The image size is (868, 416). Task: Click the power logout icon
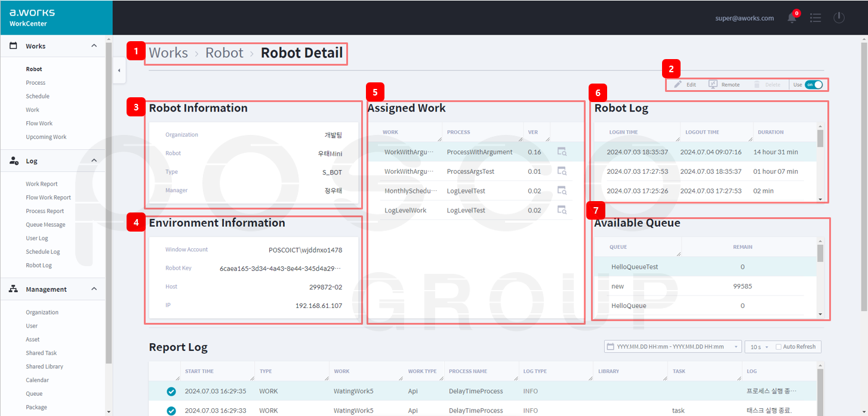coord(839,18)
